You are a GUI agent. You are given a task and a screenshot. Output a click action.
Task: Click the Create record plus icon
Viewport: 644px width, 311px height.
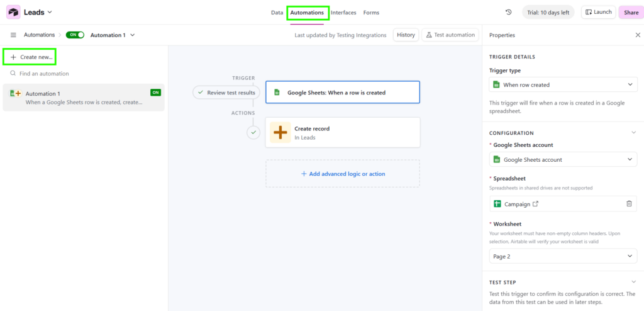(x=280, y=133)
